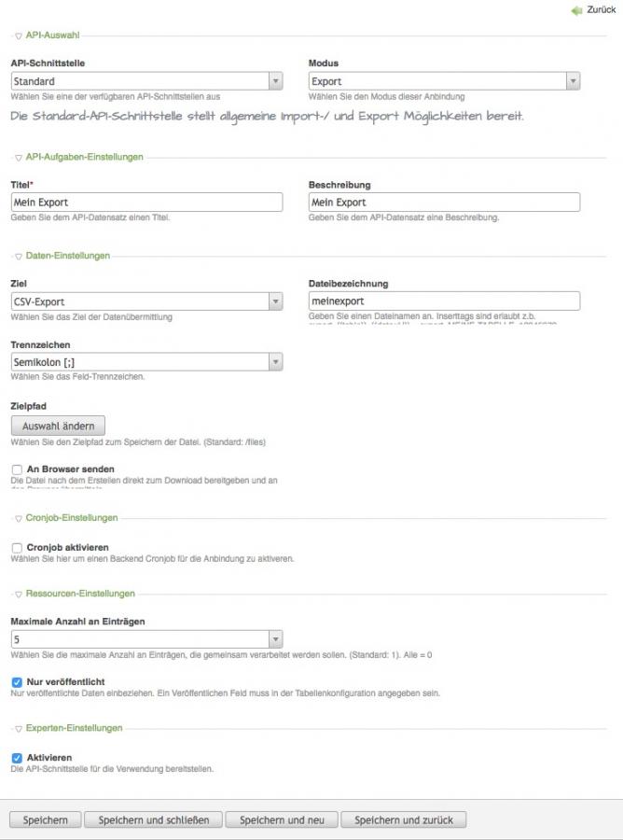Collapse the Ressourcen-Einstellungen section triangle
The width and height of the screenshot is (623, 840).
(x=19, y=595)
